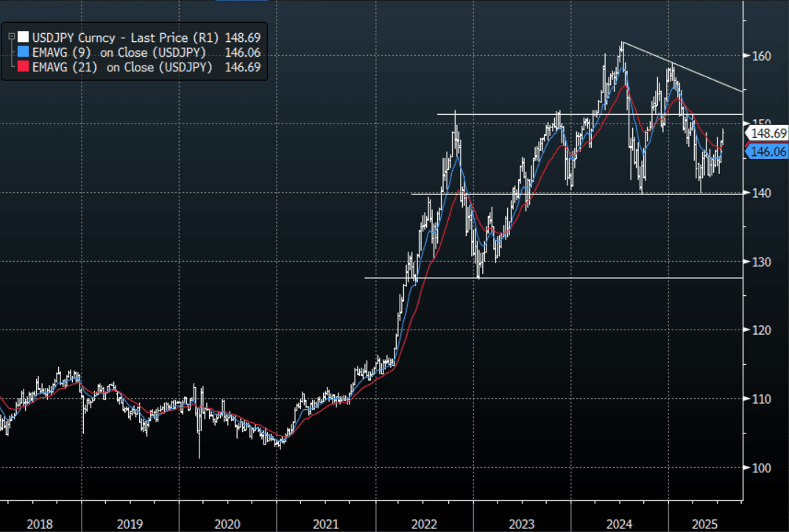Viewport: 789px width, 532px height.
Task: Click the 2018 label on time axis
Action: click(40, 524)
